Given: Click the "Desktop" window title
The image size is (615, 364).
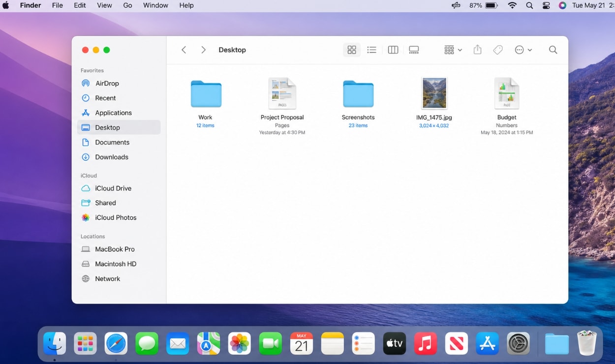Looking at the screenshot, I should [x=232, y=50].
